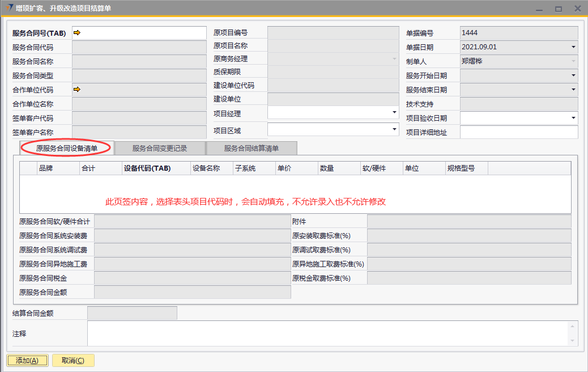Viewport: 588px width, 372px height.
Task: Close the settlement form window
Action: point(577,9)
